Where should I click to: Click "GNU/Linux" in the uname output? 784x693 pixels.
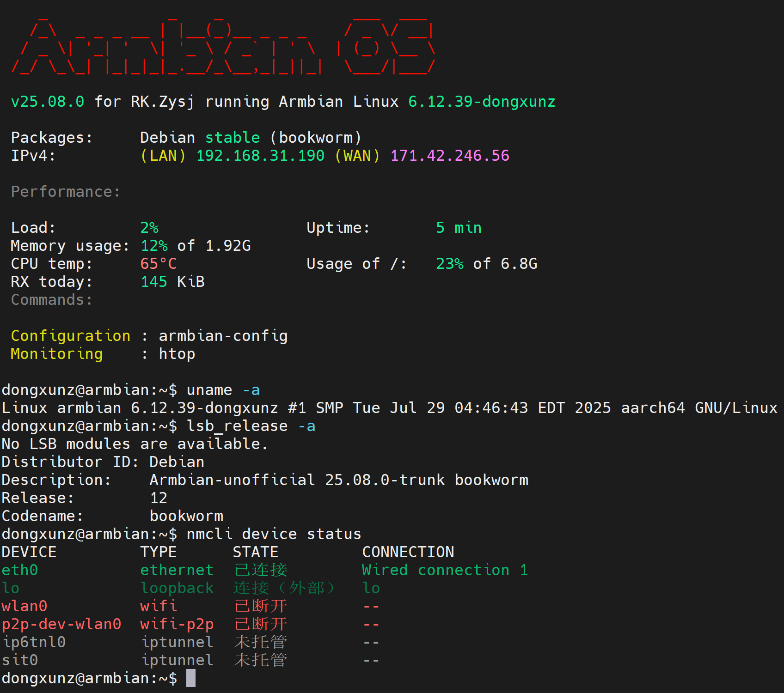tap(736, 408)
